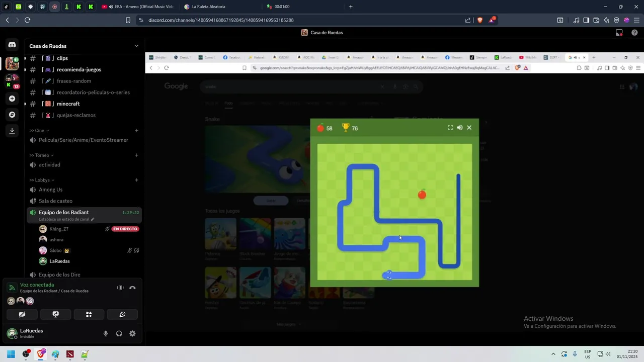Close the Snake game overlay in stream

coord(469,128)
